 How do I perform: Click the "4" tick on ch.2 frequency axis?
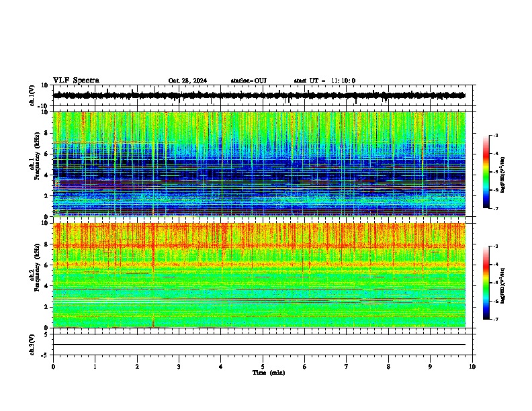point(46,286)
